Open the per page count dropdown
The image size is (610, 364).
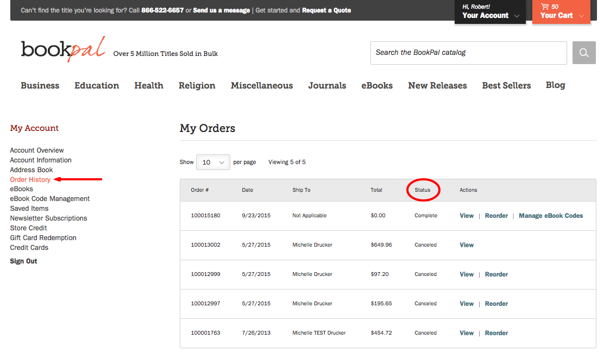click(213, 162)
